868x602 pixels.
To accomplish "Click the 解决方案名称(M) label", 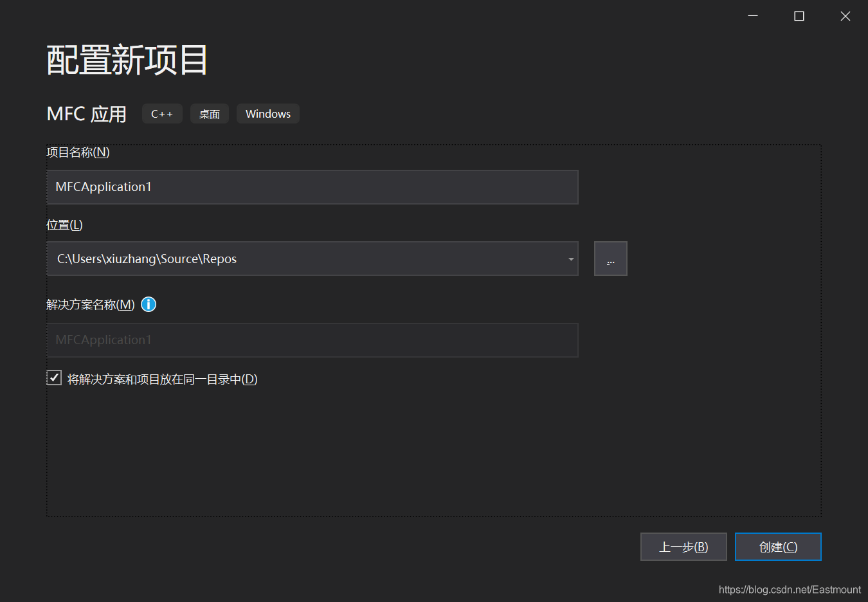I will click(91, 305).
